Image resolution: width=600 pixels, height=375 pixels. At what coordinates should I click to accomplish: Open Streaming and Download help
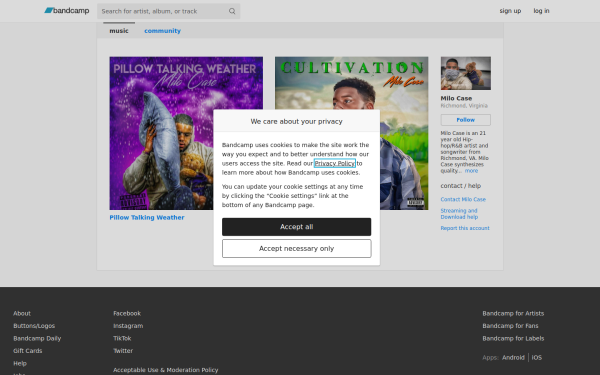coord(459,214)
